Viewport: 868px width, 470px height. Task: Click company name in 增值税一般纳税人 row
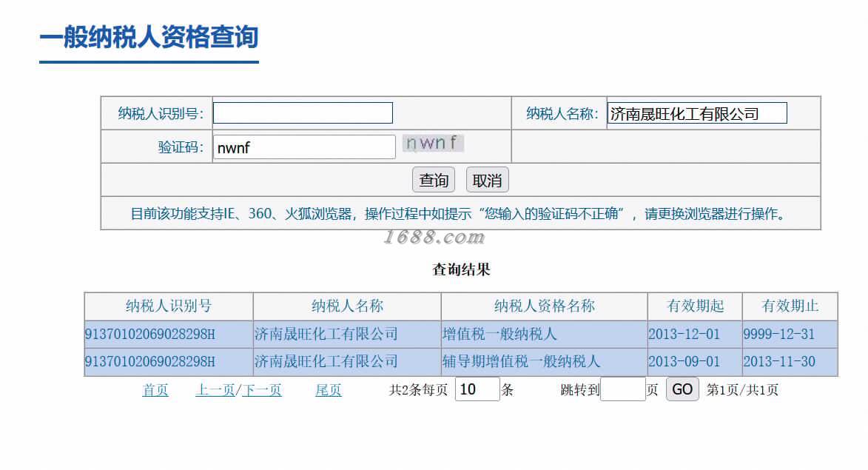pyautogui.click(x=347, y=335)
